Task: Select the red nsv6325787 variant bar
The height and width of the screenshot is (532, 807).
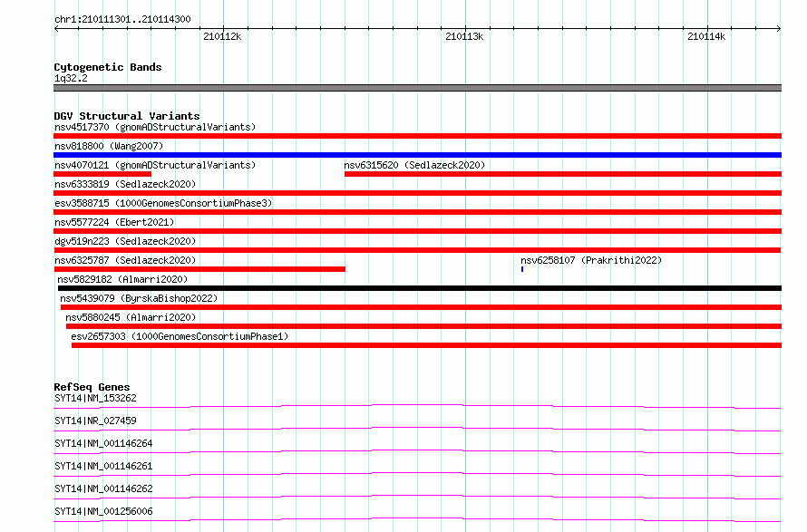Action: point(199,269)
